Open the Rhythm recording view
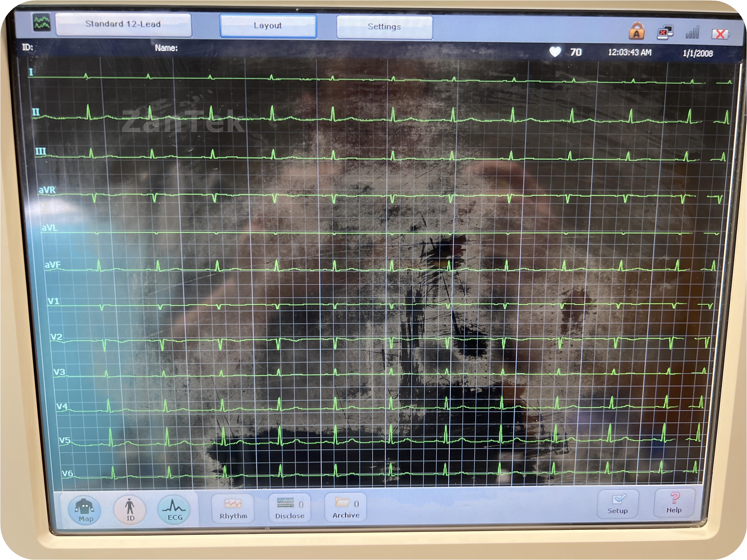 [233, 509]
